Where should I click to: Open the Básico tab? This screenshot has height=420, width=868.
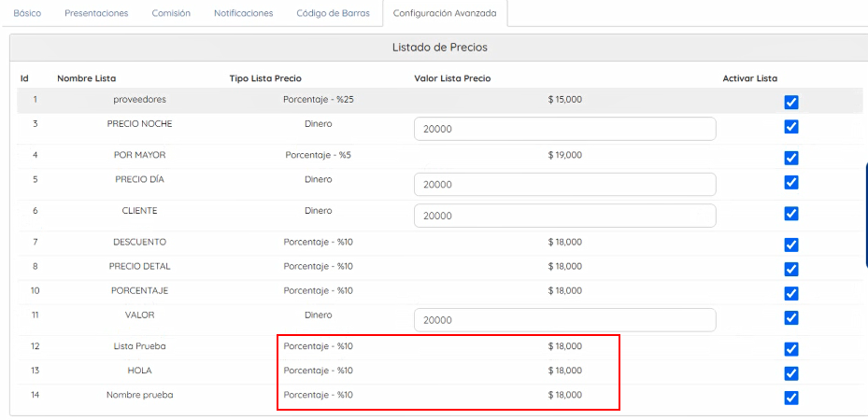point(27,13)
